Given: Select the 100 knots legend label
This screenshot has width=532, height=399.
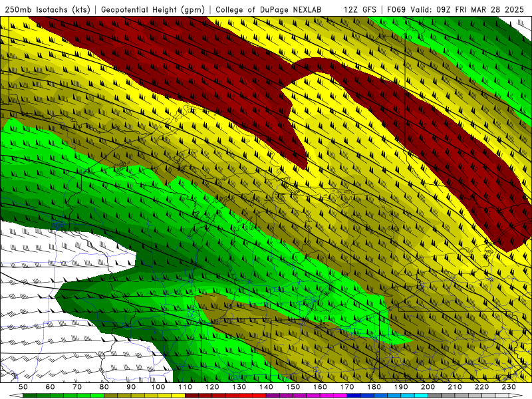Looking at the screenshot, I should 158,387.
